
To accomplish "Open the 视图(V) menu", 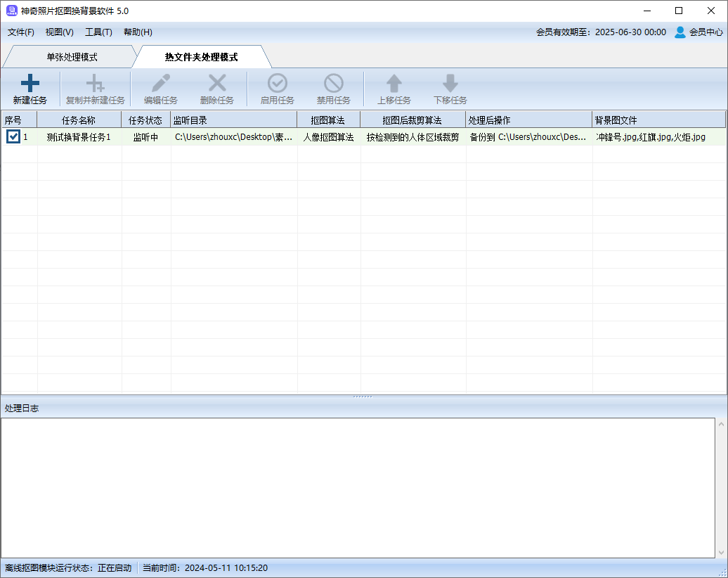I will [60, 32].
